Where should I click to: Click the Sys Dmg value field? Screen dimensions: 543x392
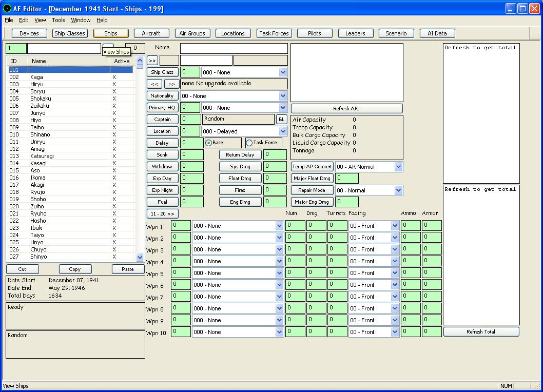click(275, 167)
